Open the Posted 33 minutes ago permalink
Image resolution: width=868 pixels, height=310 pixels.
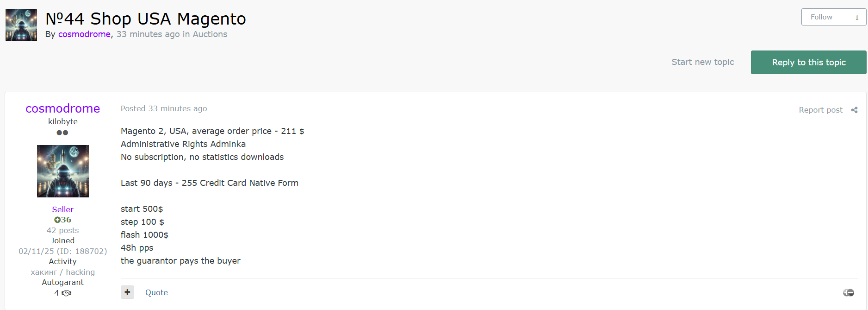click(164, 108)
